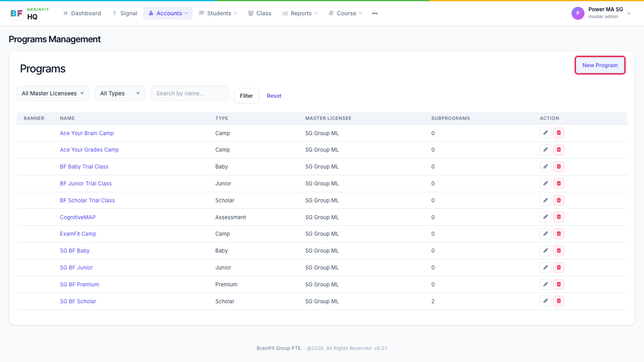644x362 pixels.
Task: Open the CognitiveMAP program link
Action: click(78, 217)
